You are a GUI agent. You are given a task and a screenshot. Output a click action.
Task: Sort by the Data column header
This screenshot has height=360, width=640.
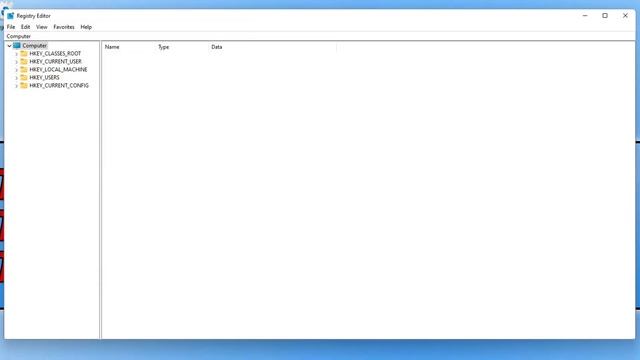[x=272, y=47]
